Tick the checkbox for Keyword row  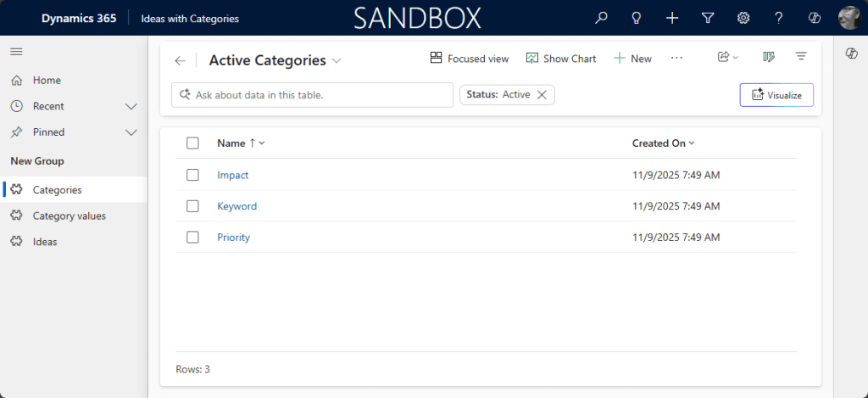coord(192,206)
